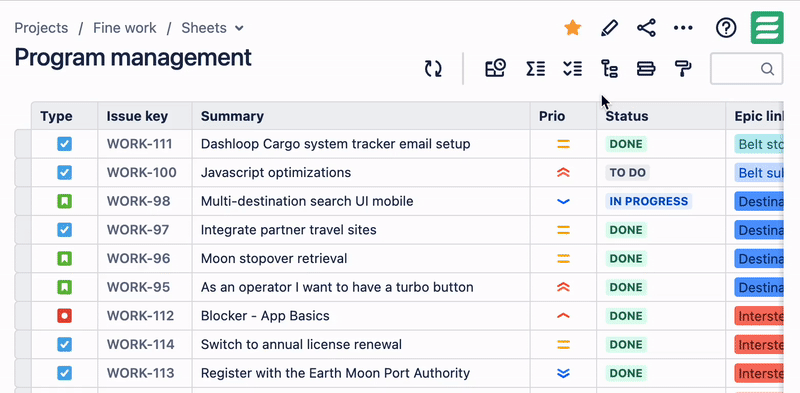
Task: Open the pencil edit icon
Action: 609,28
